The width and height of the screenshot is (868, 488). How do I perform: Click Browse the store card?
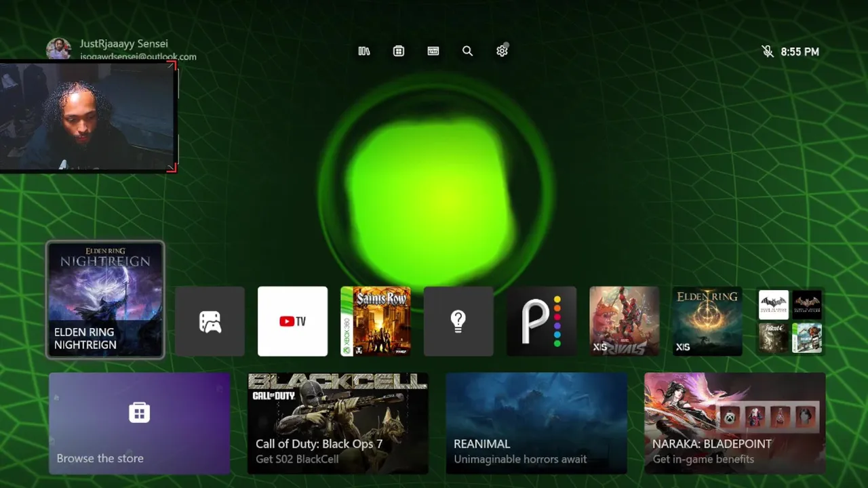click(140, 423)
